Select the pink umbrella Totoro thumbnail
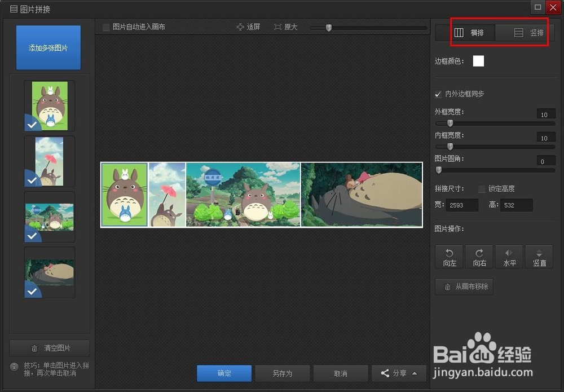The height and width of the screenshot is (392, 564). [50, 161]
